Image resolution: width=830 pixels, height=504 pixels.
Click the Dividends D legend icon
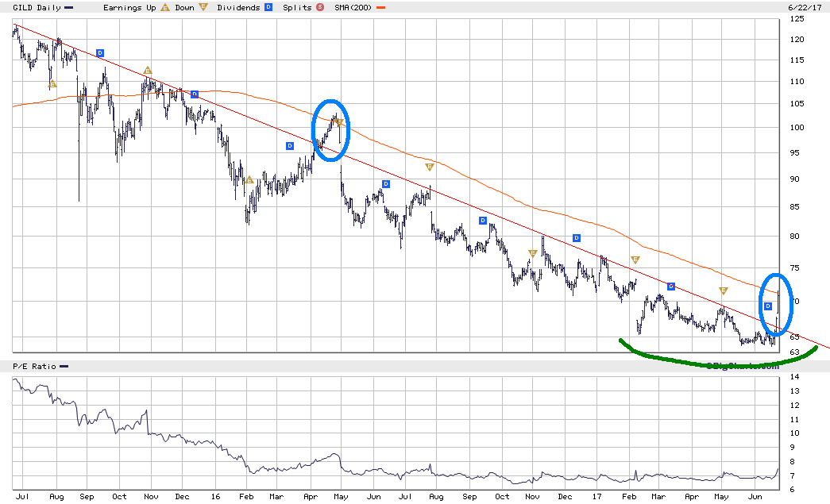pos(268,7)
